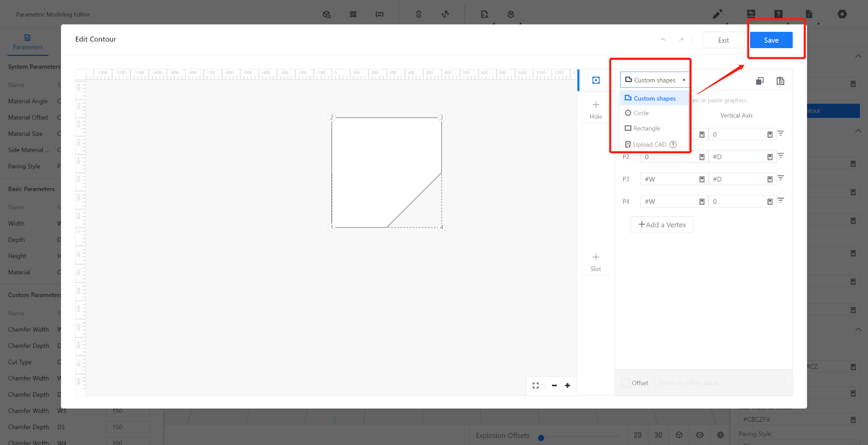Toggle the eye visibility icon in bottom bar
The height and width of the screenshot is (445, 868).
tap(700, 435)
